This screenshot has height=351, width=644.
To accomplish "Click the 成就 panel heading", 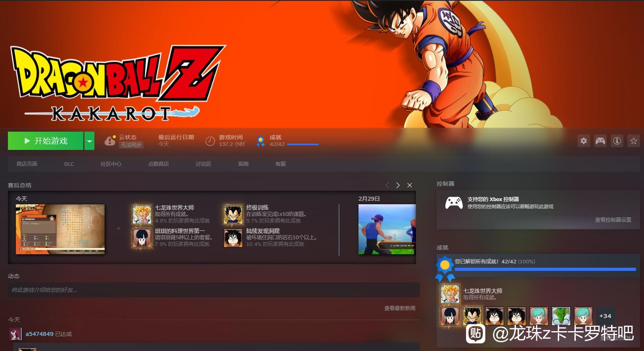I will (x=443, y=247).
